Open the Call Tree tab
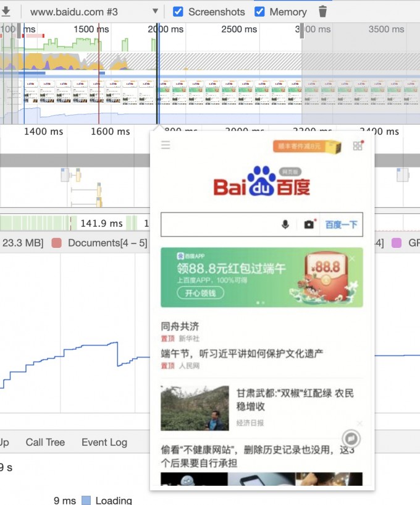420x505 pixels. tap(45, 442)
